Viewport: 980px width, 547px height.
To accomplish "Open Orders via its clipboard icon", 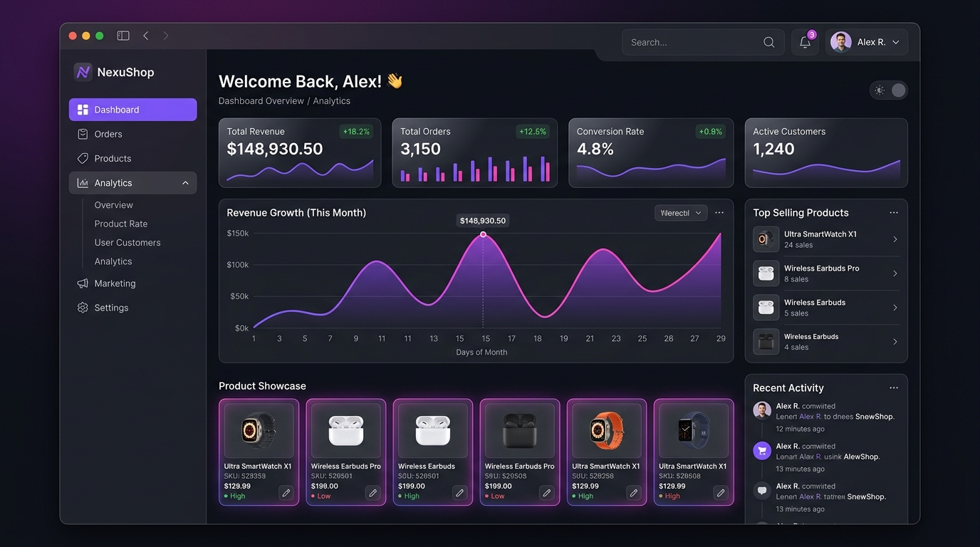I will pyautogui.click(x=83, y=134).
